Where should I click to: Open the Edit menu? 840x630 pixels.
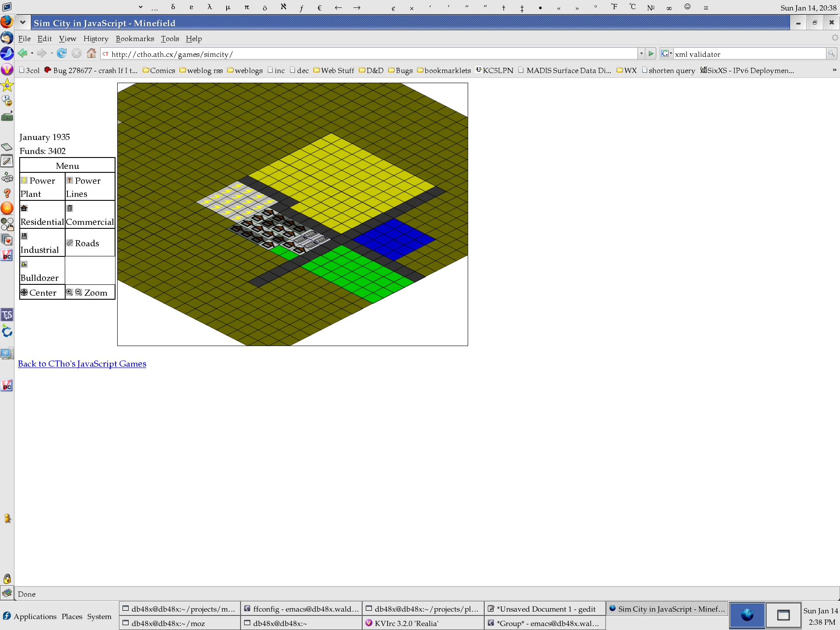click(45, 38)
